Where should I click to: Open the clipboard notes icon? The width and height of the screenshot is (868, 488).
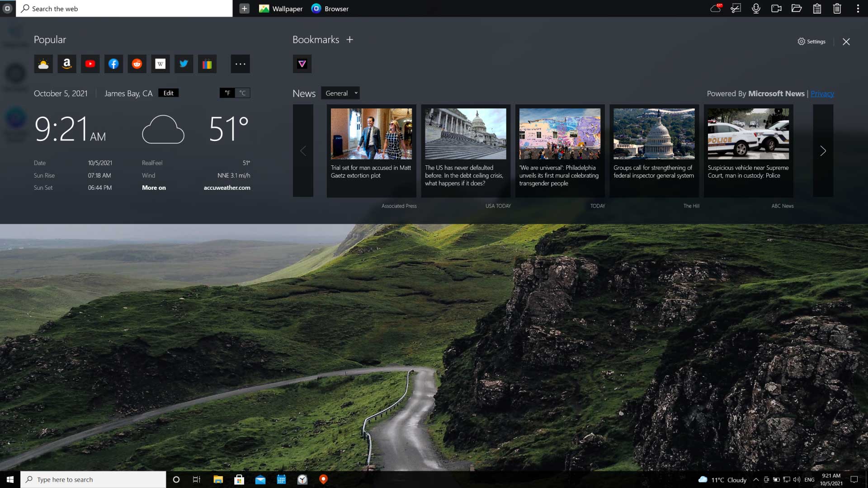tap(817, 9)
